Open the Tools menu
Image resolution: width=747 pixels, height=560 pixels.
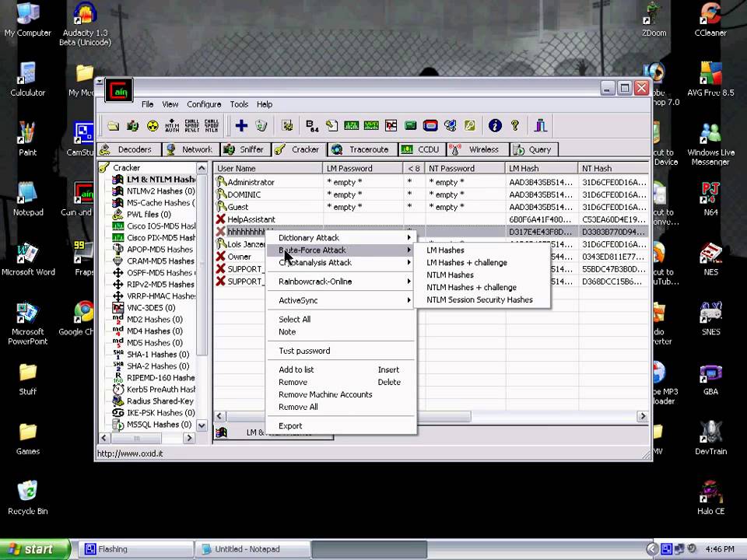[x=239, y=104]
